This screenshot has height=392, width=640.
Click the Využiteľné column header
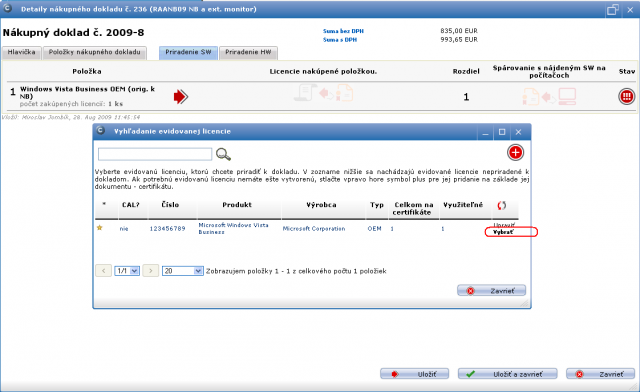pyautogui.click(x=463, y=205)
